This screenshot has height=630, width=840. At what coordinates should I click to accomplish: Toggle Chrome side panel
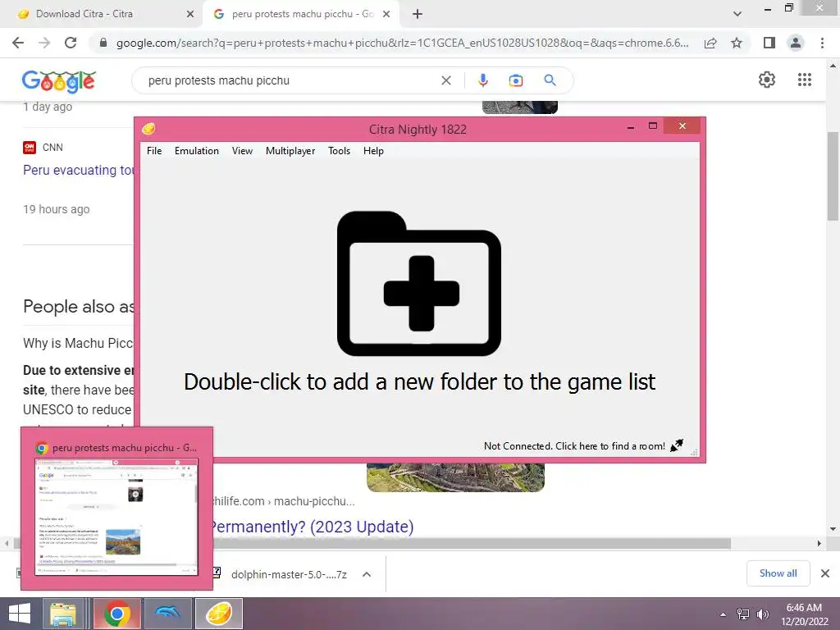769,43
